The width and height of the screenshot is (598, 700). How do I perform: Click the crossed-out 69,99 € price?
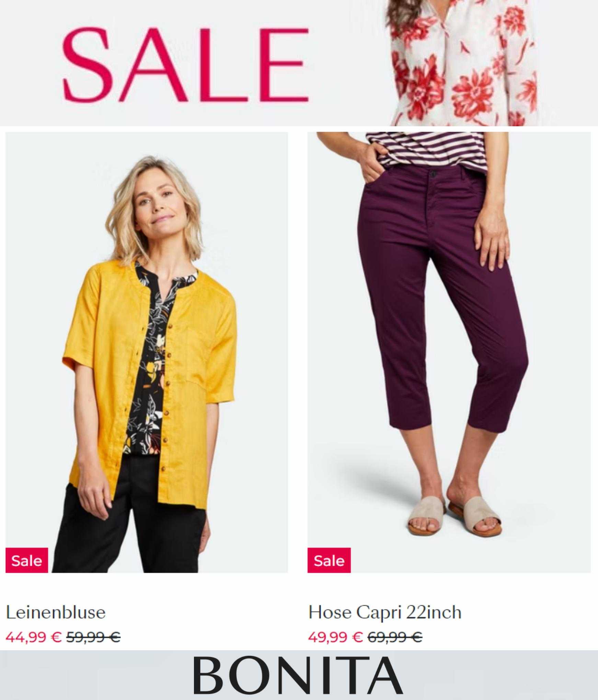395,637
